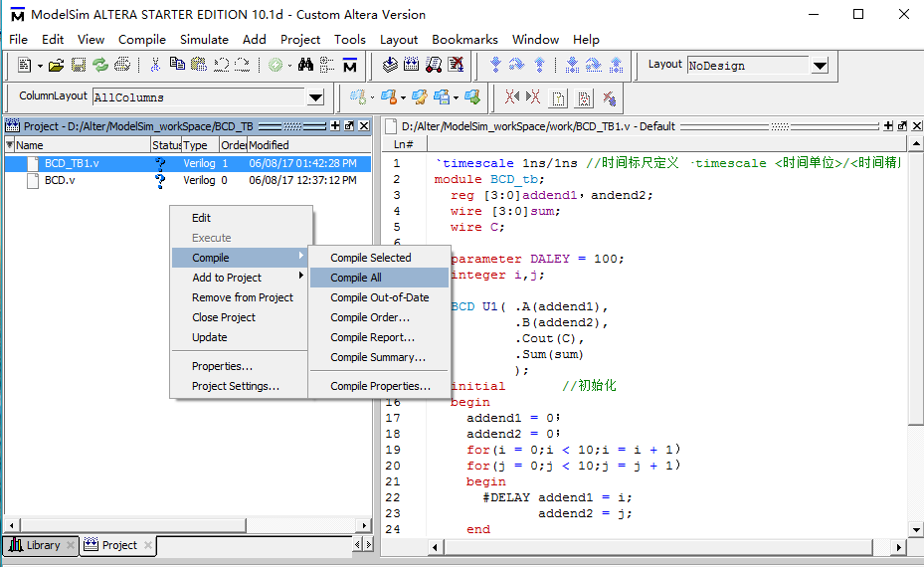Open the Layout menu in menu bar
Viewport: 924px width, 567px height.
(399, 40)
